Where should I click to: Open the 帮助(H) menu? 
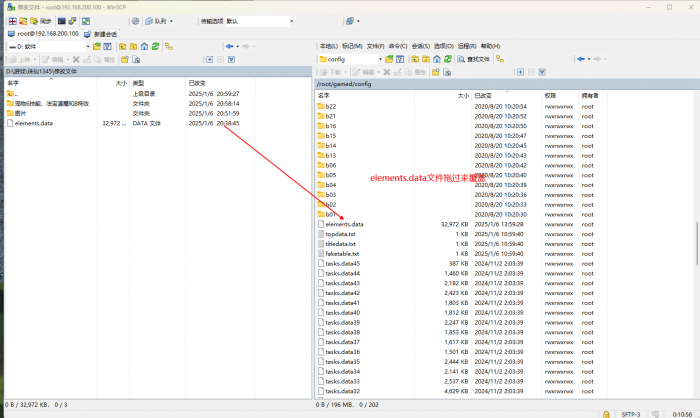[x=490, y=46]
